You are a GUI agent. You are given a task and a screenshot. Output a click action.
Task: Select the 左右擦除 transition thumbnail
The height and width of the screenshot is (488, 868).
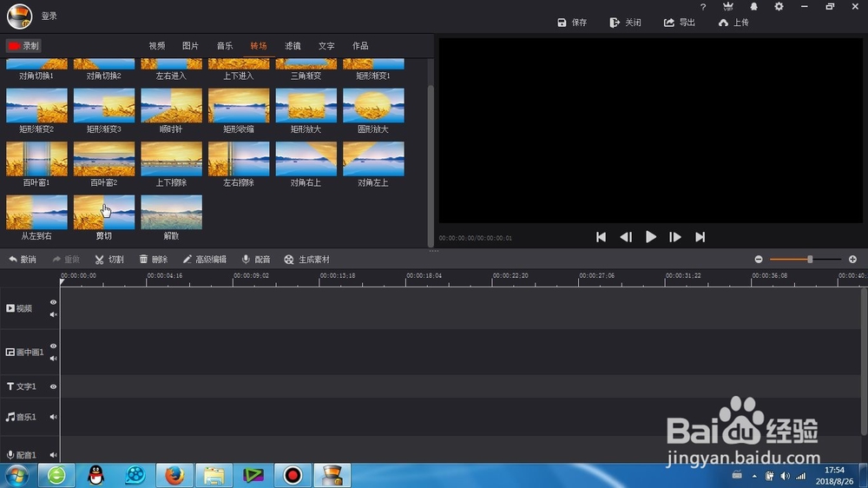[239, 158]
